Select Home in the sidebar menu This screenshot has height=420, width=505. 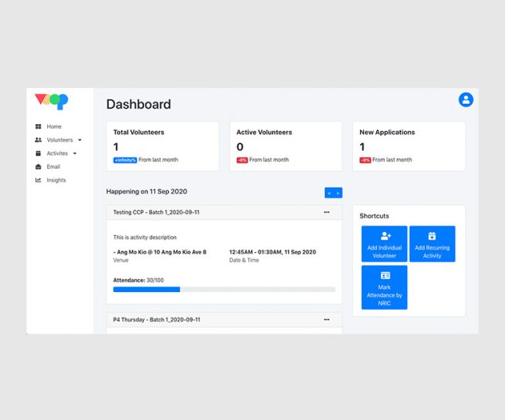point(53,126)
